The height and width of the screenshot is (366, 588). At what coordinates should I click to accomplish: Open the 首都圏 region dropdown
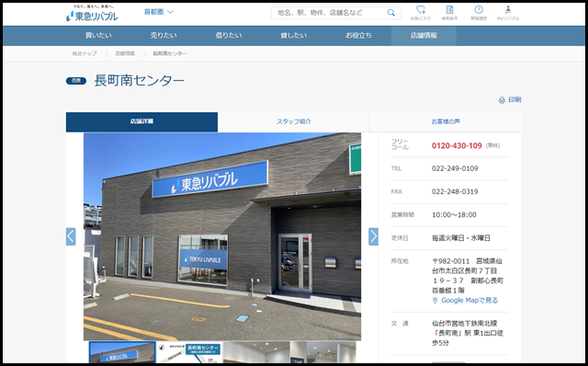pos(159,12)
